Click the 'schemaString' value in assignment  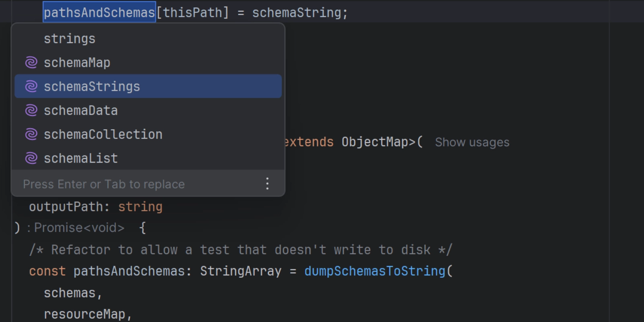(x=297, y=12)
